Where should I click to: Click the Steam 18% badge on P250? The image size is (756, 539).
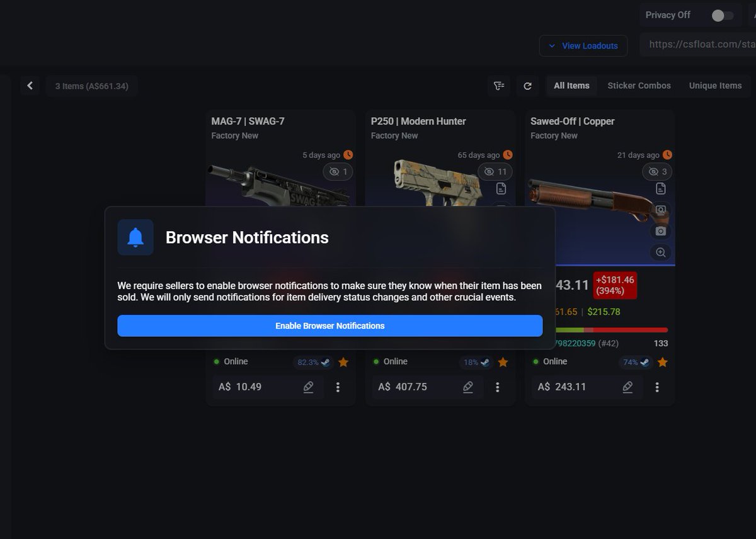[477, 362]
